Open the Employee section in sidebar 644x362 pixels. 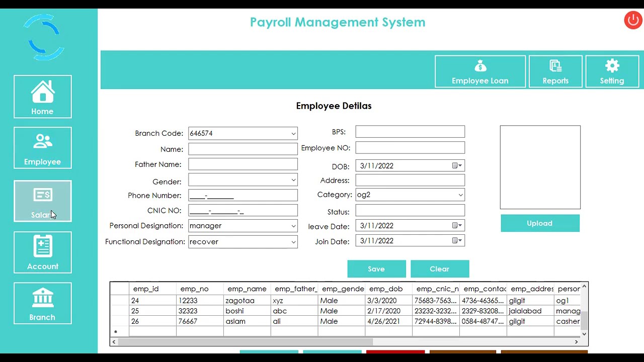pyautogui.click(x=43, y=148)
